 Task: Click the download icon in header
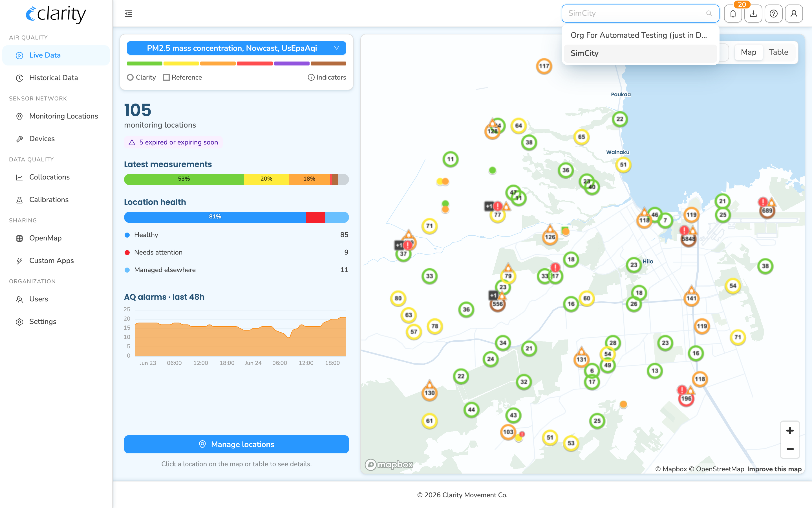tap(753, 14)
